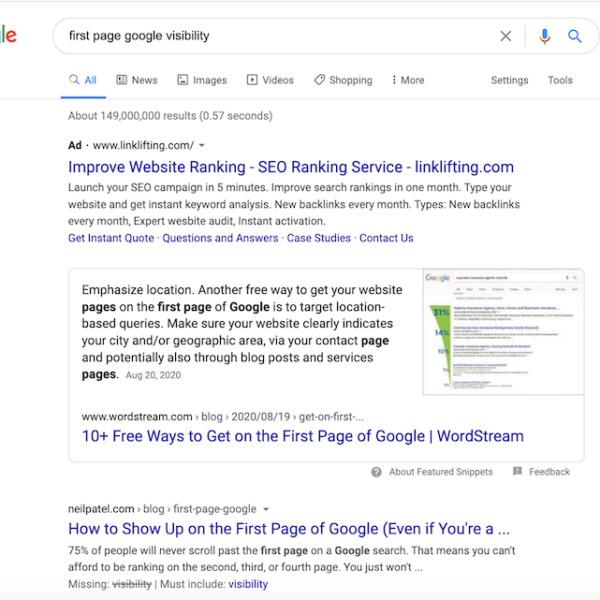Click the Google logo
The image size is (600, 600).
8,36
